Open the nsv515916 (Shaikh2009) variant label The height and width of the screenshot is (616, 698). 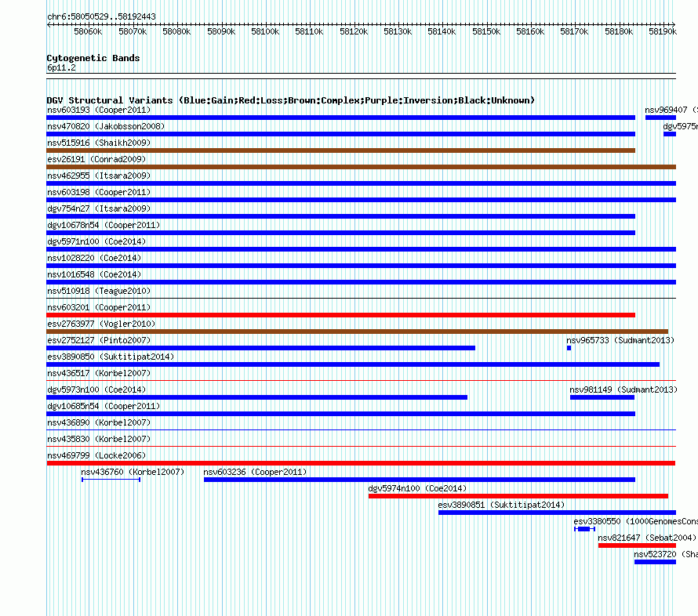[99, 143]
